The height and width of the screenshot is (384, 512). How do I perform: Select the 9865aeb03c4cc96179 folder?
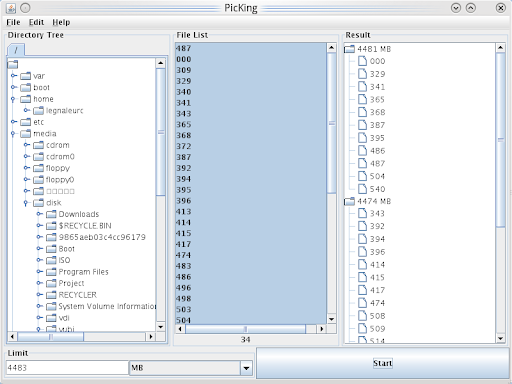coord(102,237)
